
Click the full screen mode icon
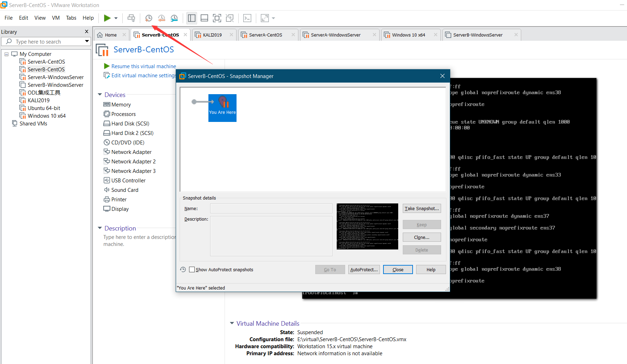click(217, 18)
